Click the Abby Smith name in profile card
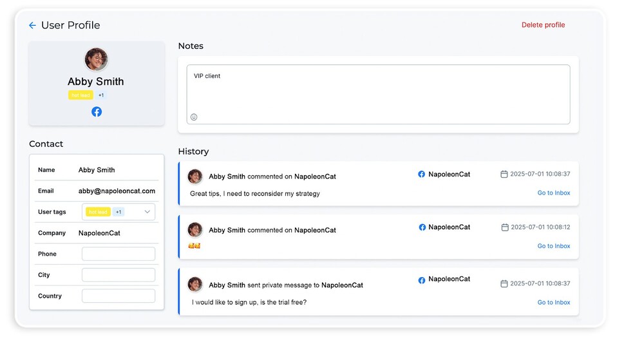Screen dimensions: 644x344 click(x=96, y=82)
